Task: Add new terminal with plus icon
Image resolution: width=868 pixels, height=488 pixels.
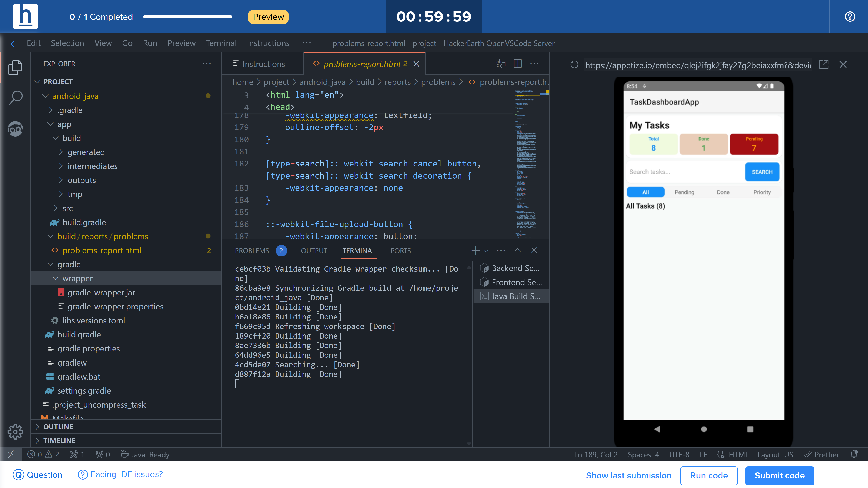Action: point(475,250)
